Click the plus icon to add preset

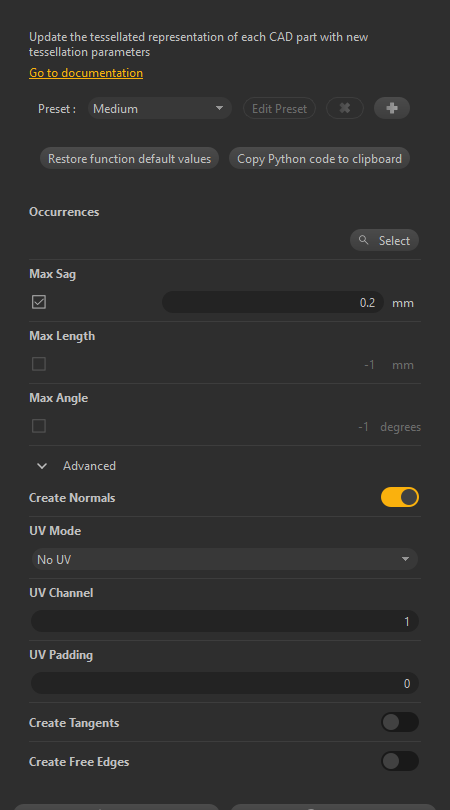(x=392, y=108)
